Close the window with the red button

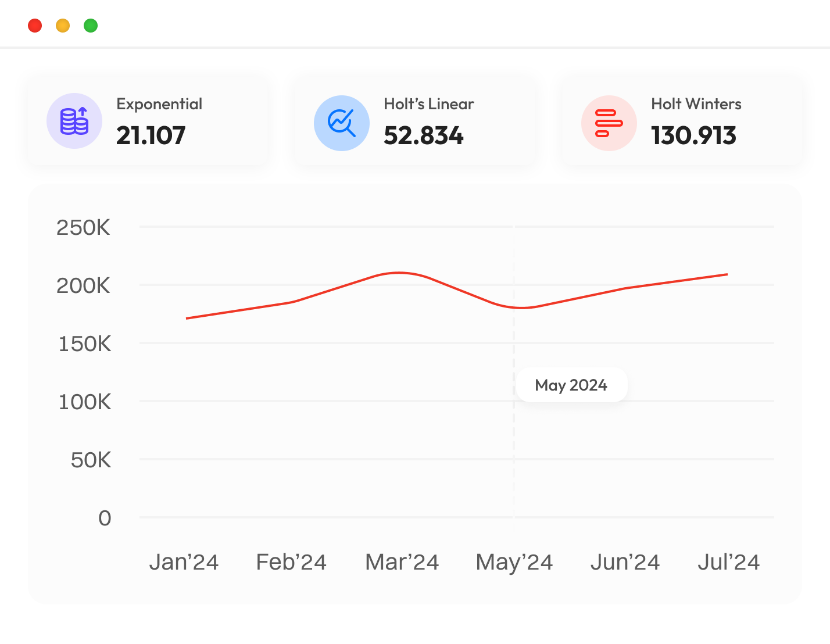35,26
